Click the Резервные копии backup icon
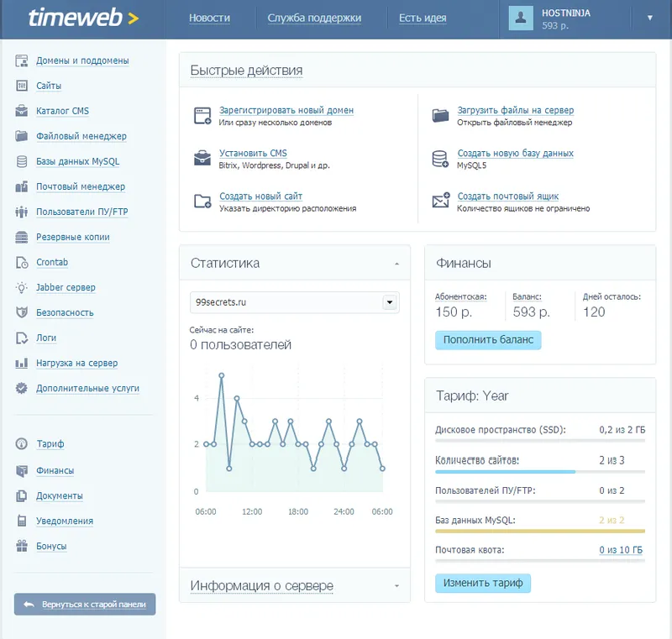 click(x=22, y=237)
